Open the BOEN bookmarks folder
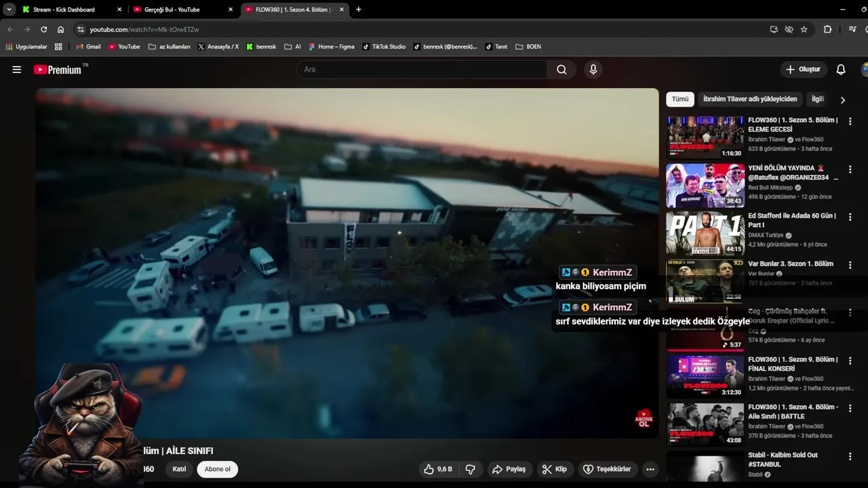 click(x=528, y=47)
